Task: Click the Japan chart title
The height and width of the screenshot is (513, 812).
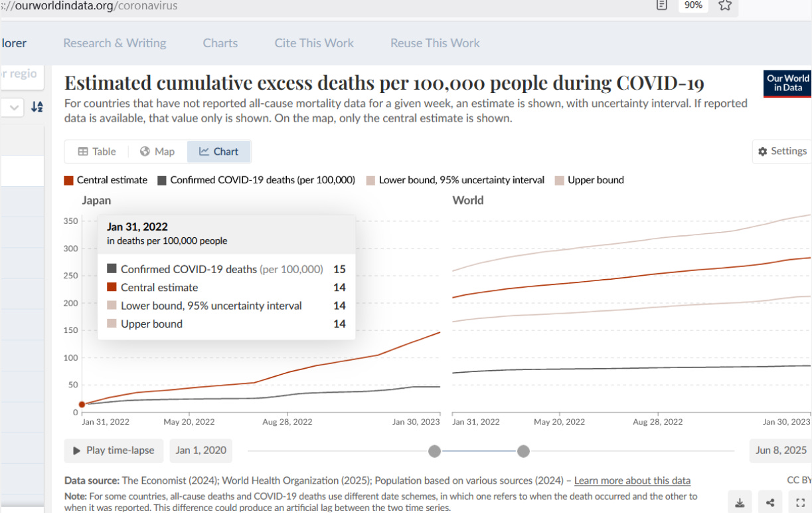Action: pos(96,200)
